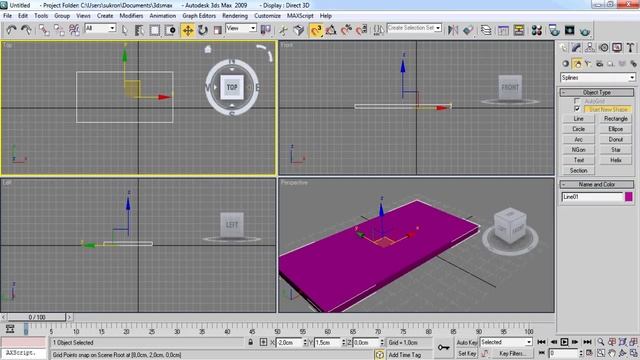
Task: Open the Rendering menu
Action: (235, 16)
